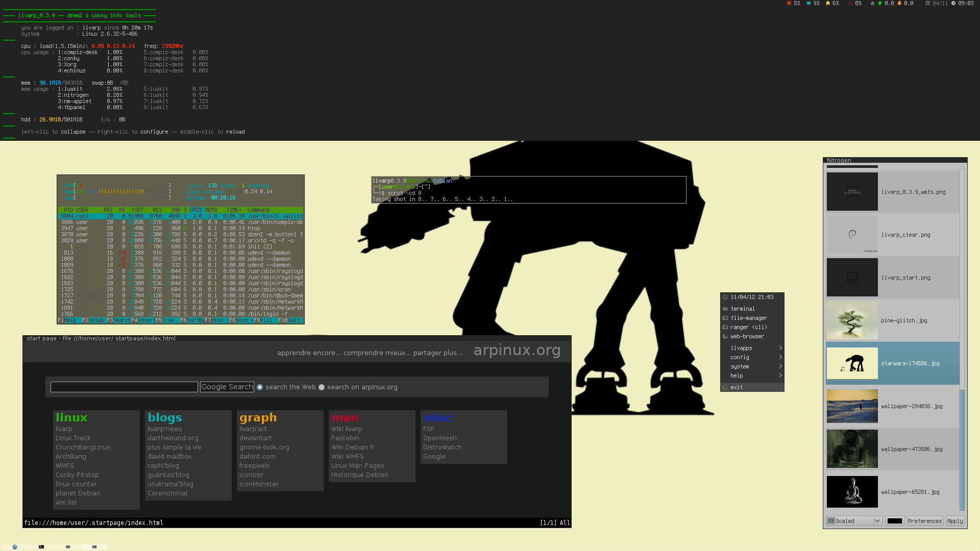Click the green upload arrow icon
The height and width of the screenshot is (551, 980).
880,4
